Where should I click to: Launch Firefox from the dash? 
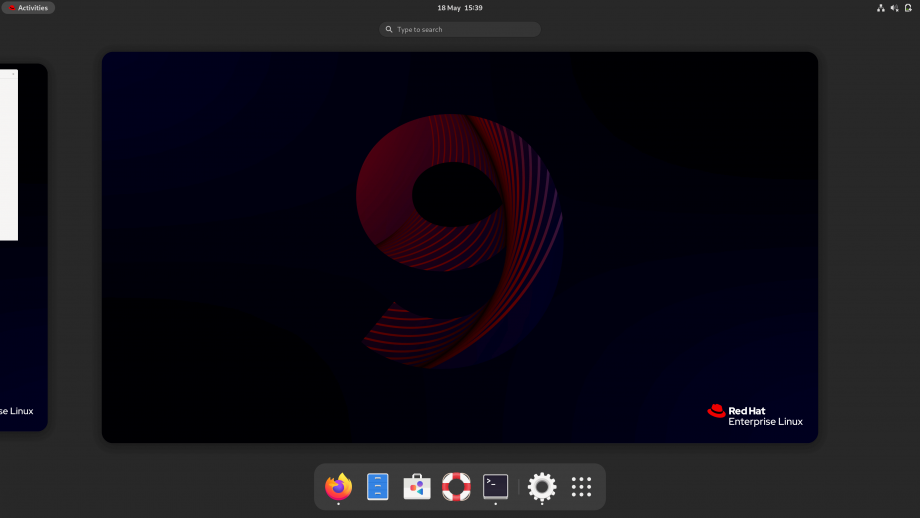tap(339, 486)
